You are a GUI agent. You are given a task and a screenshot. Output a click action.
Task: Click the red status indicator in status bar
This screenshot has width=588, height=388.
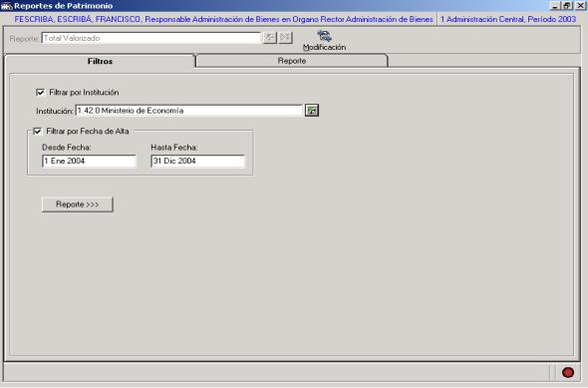point(568,372)
